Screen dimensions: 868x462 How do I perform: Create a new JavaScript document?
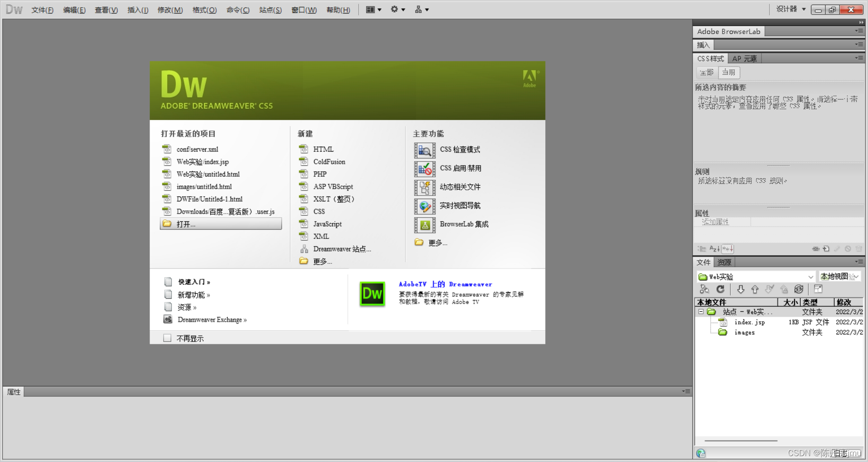tap(327, 224)
